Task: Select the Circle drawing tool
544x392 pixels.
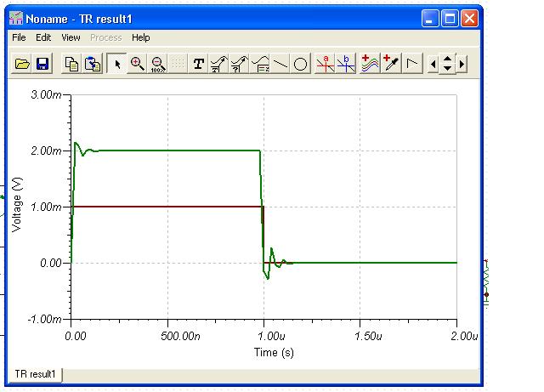Action: [x=300, y=64]
